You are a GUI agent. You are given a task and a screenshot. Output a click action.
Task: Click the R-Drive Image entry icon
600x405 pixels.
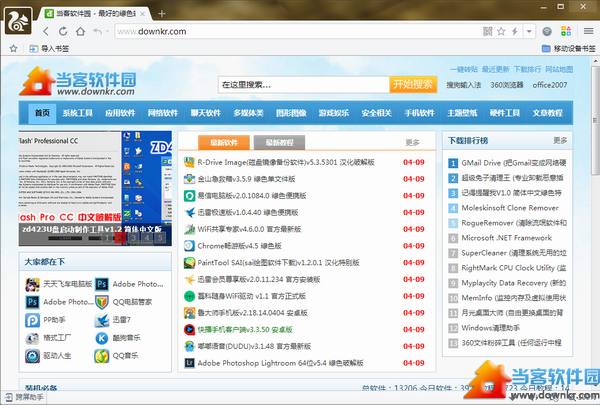click(189, 162)
